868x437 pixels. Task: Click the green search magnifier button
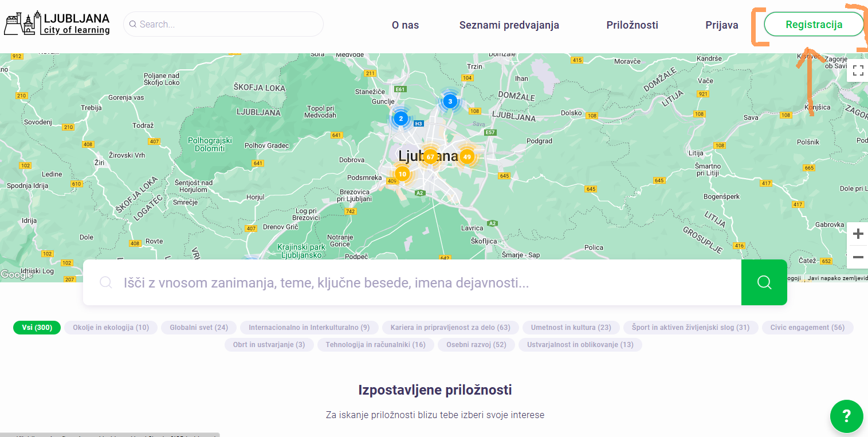[764, 282]
